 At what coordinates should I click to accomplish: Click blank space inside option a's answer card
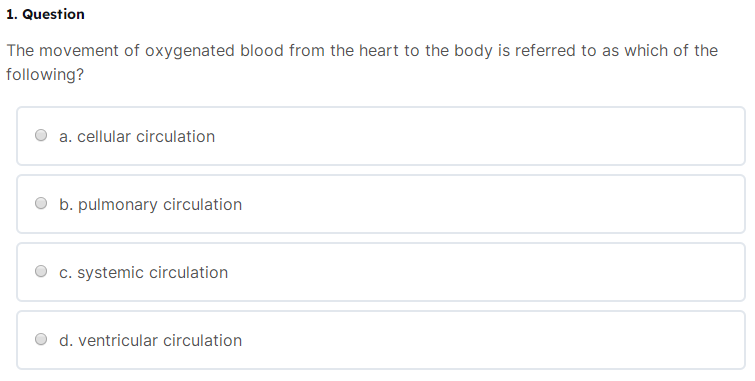pyautogui.click(x=482, y=136)
